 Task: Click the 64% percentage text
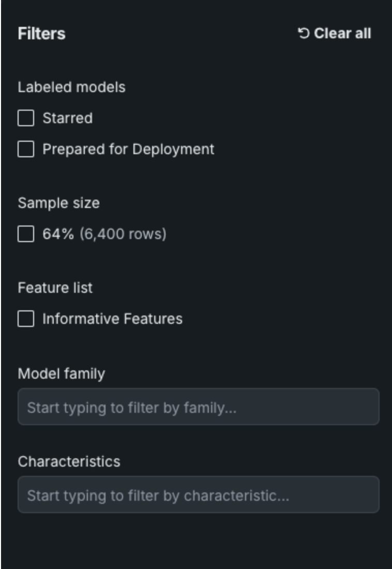tap(58, 234)
